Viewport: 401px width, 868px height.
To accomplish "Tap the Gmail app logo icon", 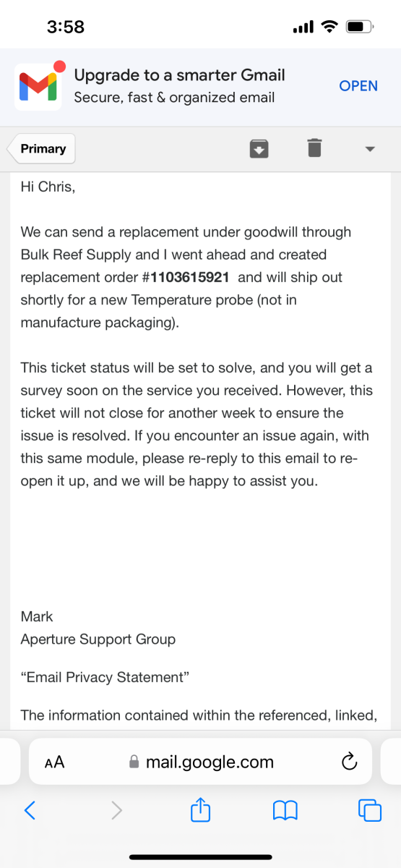I will (38, 85).
